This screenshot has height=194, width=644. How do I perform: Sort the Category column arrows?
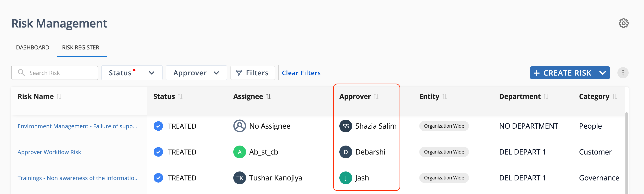(615, 97)
